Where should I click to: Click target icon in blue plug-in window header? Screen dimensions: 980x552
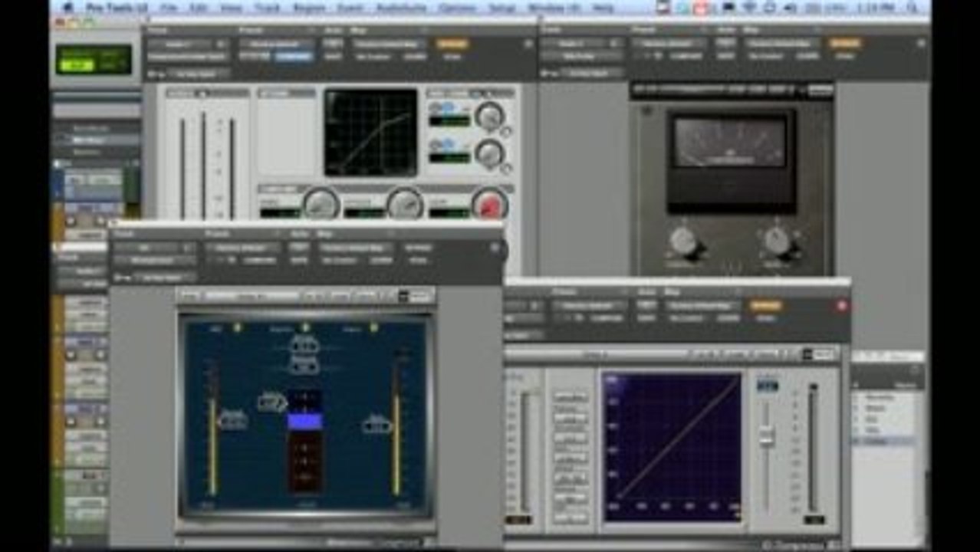point(495,248)
